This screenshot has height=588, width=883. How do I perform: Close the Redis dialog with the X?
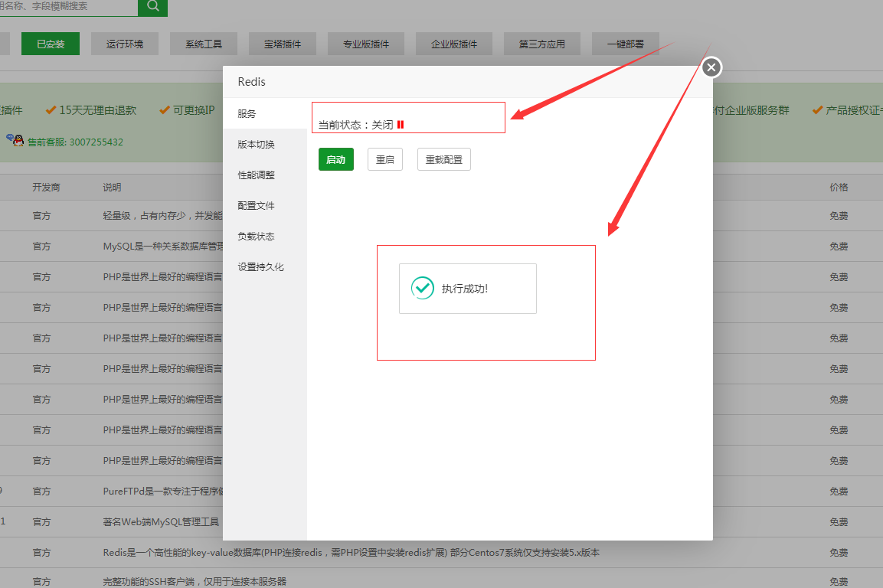(x=711, y=67)
